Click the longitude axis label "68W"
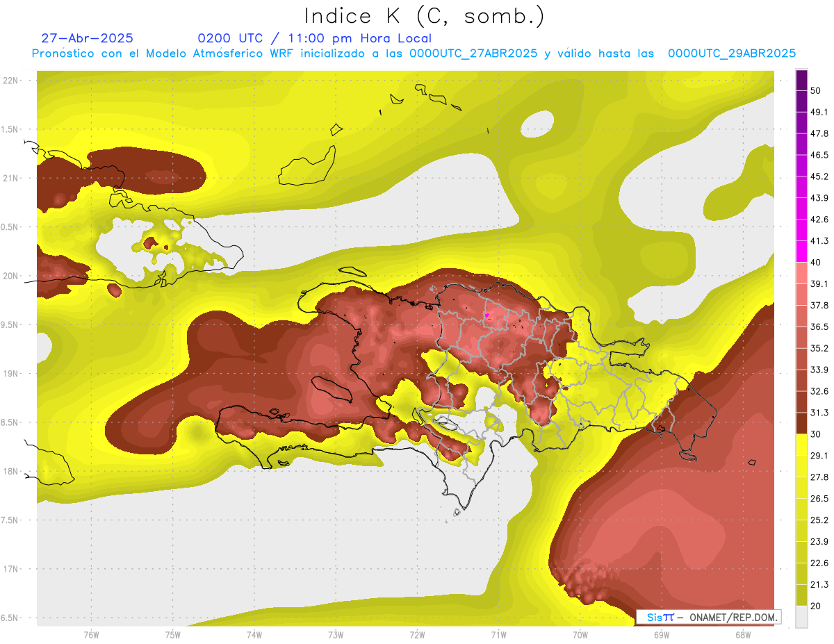 tap(743, 635)
